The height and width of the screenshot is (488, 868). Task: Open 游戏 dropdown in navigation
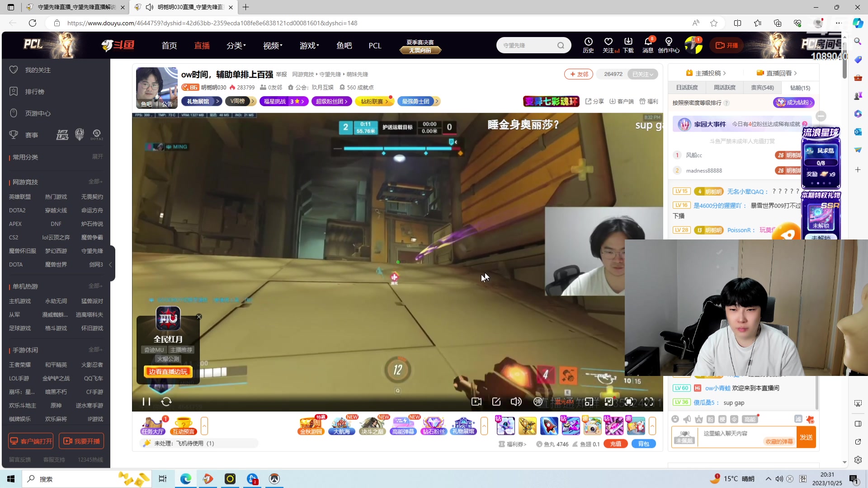(x=309, y=46)
